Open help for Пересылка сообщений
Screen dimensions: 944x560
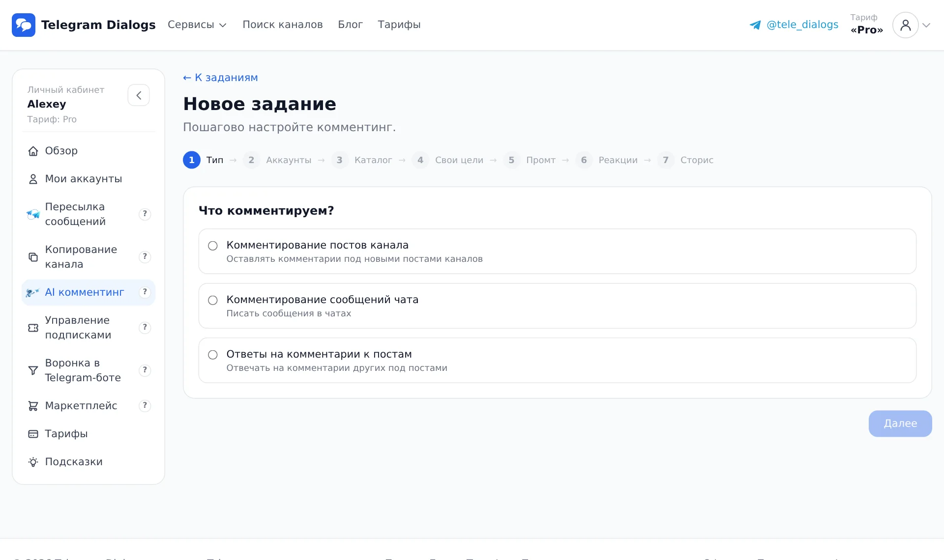pos(145,214)
